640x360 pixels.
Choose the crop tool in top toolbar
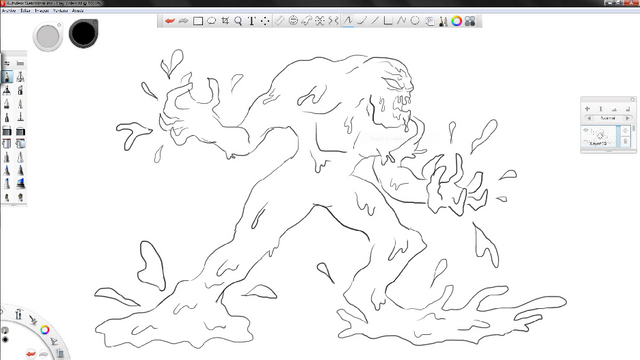225,21
